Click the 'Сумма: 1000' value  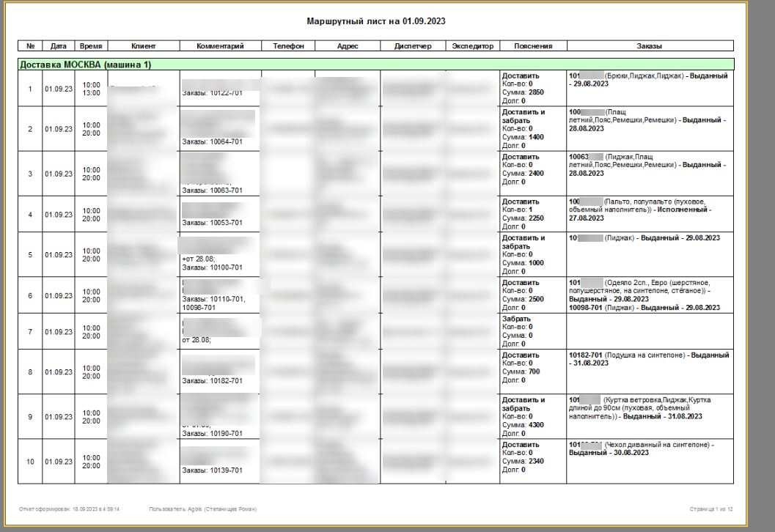[523, 263]
